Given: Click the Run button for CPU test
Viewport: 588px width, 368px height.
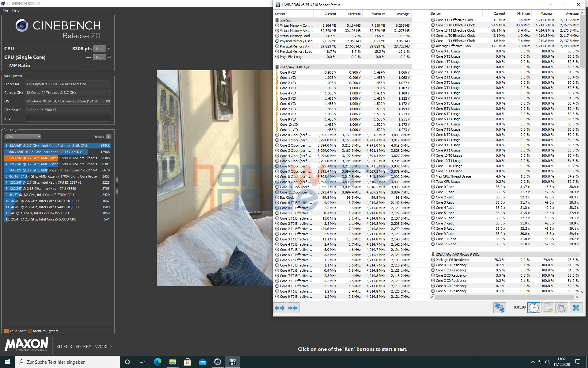Looking at the screenshot, I should (99, 49).
